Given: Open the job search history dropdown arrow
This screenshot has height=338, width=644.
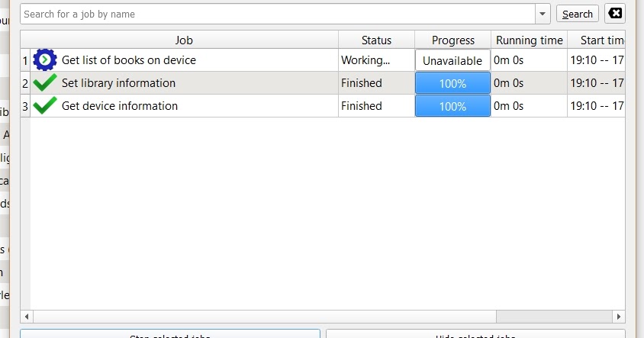Looking at the screenshot, I should (543, 14).
